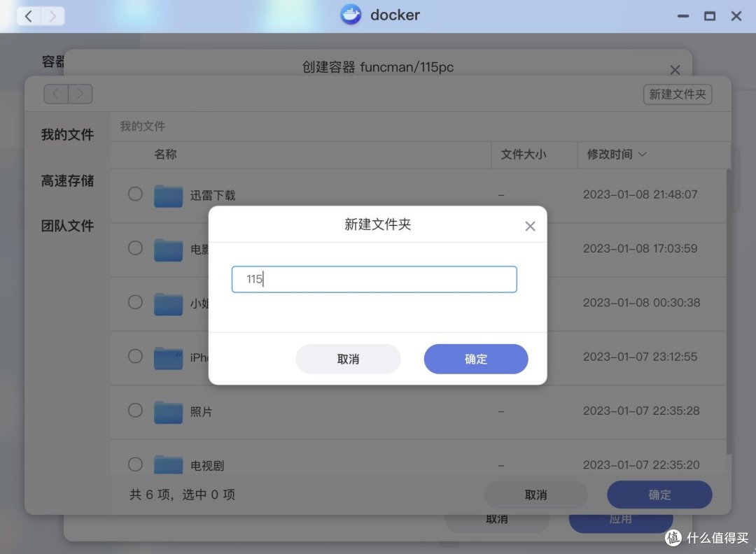
Task: Click the back navigation arrow in file picker
Action: pos(55,94)
